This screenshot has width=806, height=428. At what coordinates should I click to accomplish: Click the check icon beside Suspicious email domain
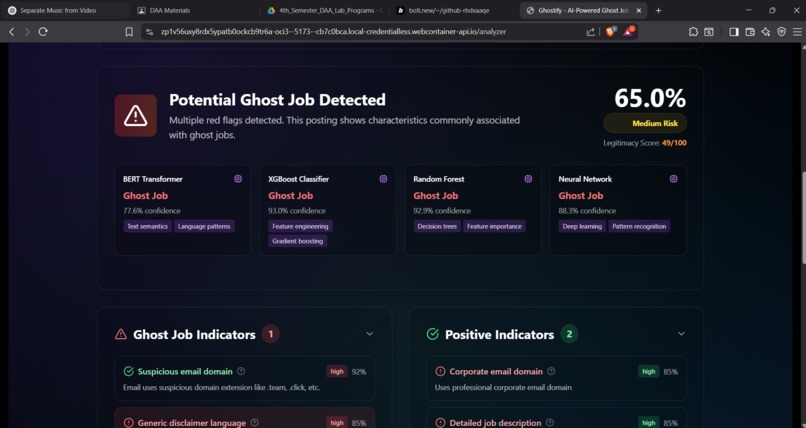129,371
